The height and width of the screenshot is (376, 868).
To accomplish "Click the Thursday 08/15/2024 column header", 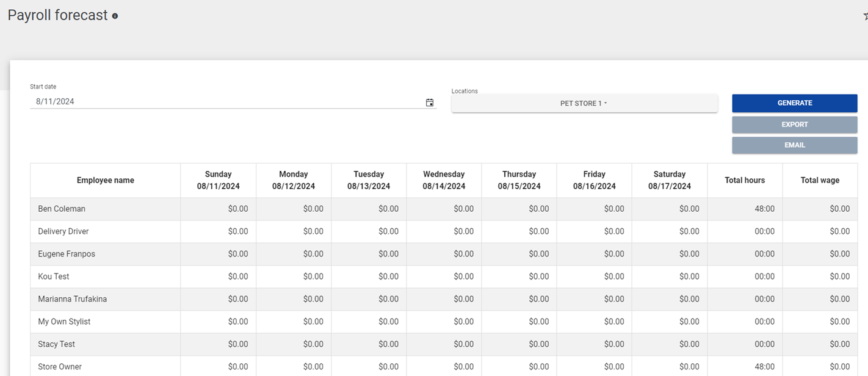I will click(519, 180).
